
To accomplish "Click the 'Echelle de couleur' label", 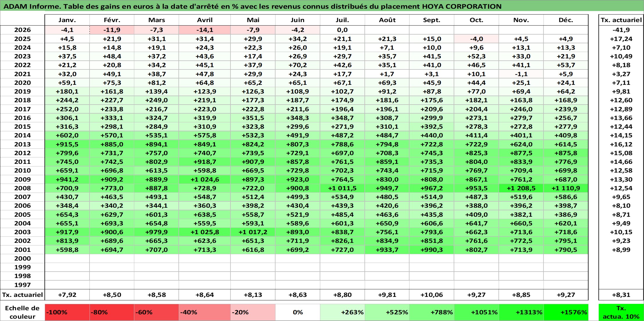I will point(22,312).
